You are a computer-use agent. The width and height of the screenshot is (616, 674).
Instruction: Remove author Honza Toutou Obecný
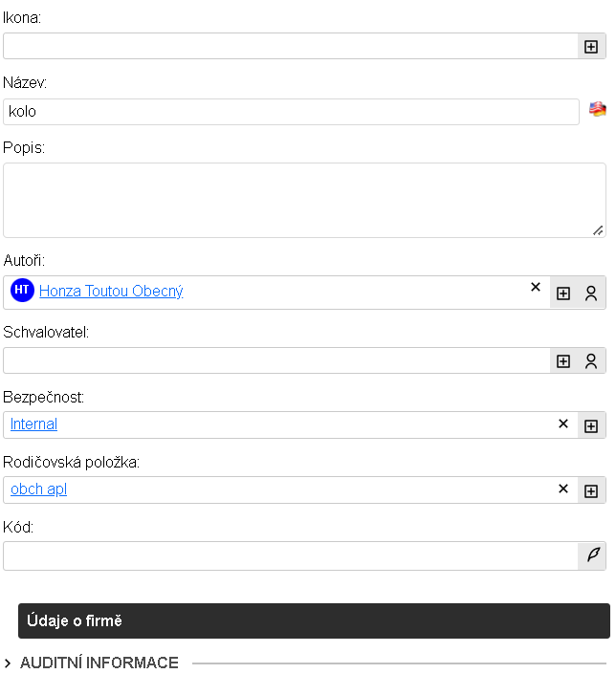point(536,287)
